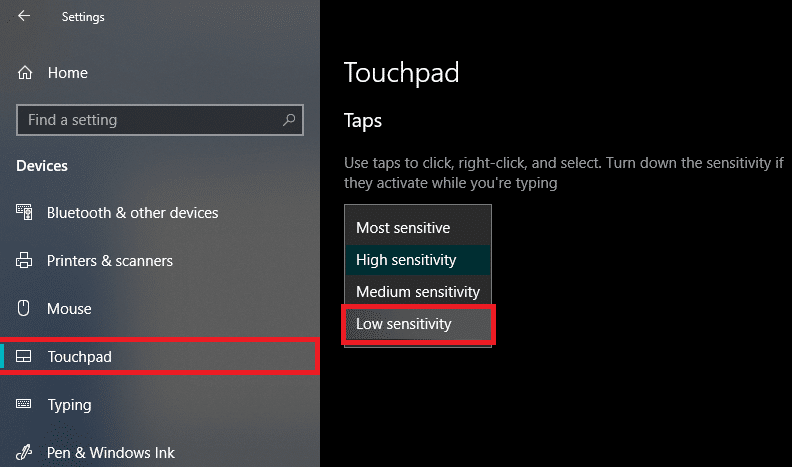This screenshot has width=792, height=467.
Task: Open the Typing settings label
Action: (69, 405)
